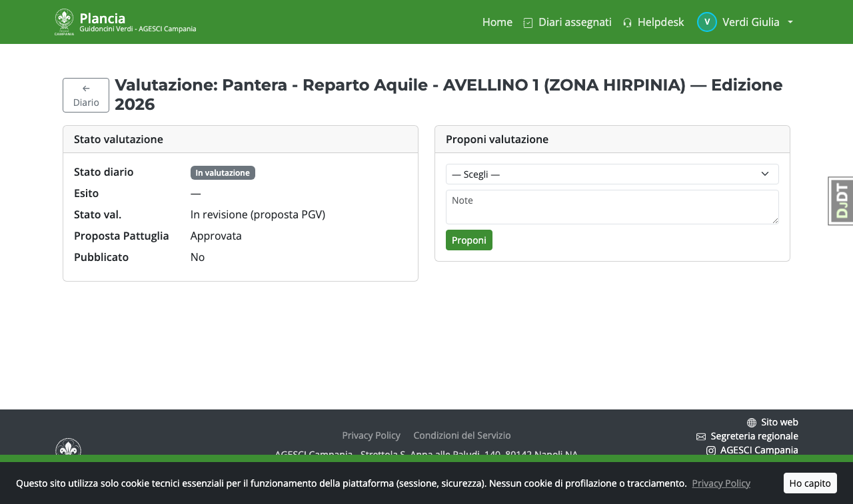Open the DjDT debug toolbar handle

[841, 201]
